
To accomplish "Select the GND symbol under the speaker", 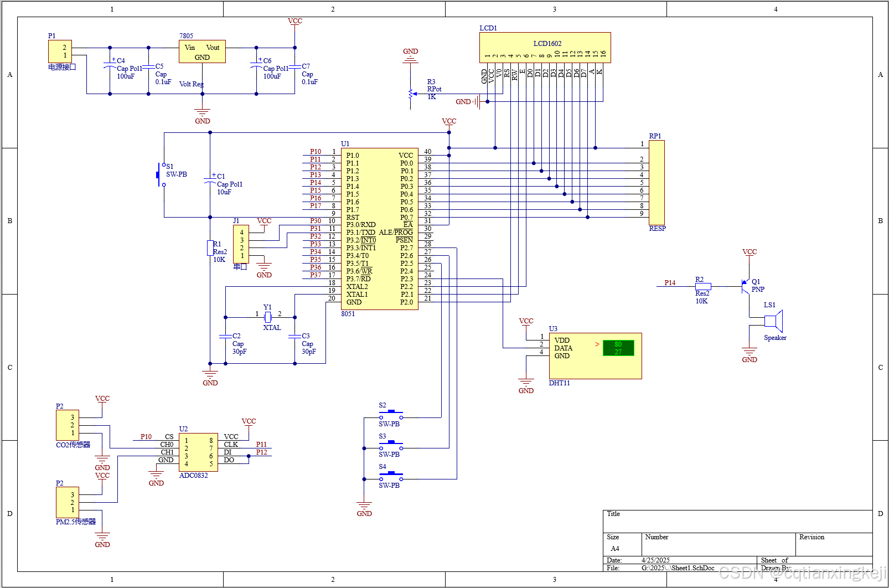I will coord(750,355).
